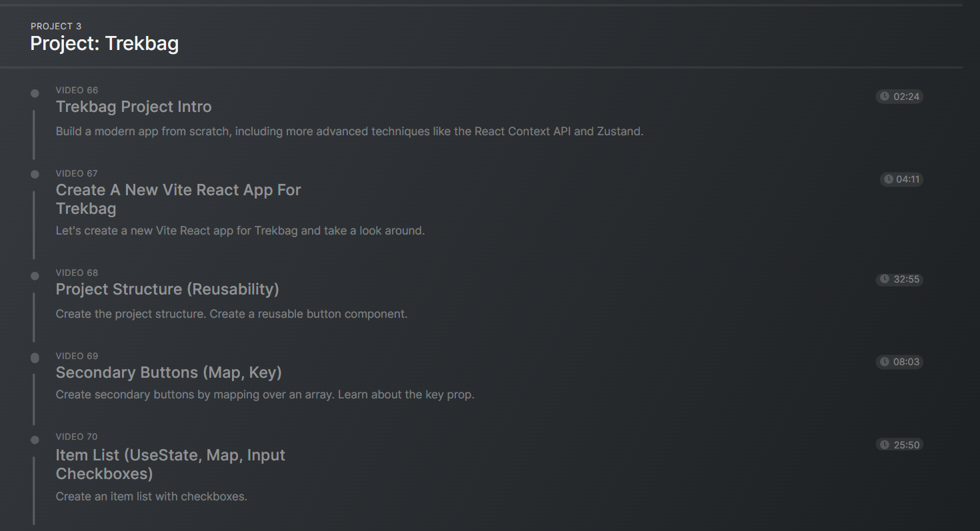Click the Project: Trekbag section heading
The height and width of the screenshot is (531, 980).
(x=105, y=44)
